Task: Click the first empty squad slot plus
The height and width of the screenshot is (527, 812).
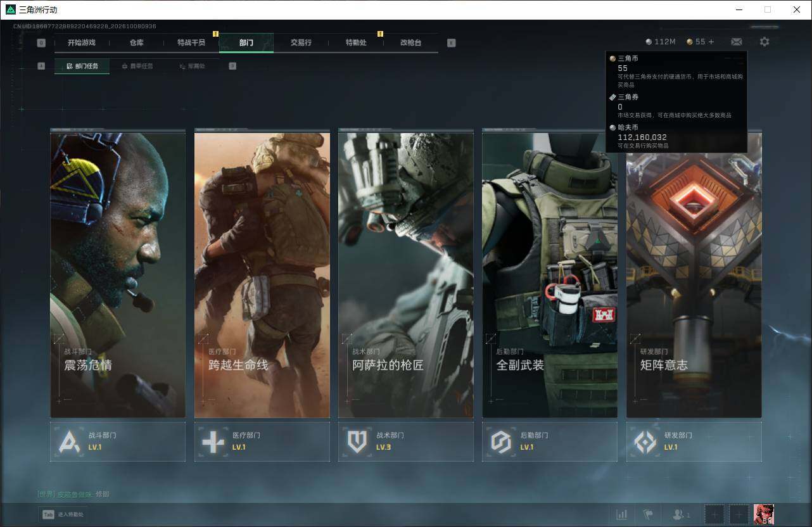Action: (714, 514)
